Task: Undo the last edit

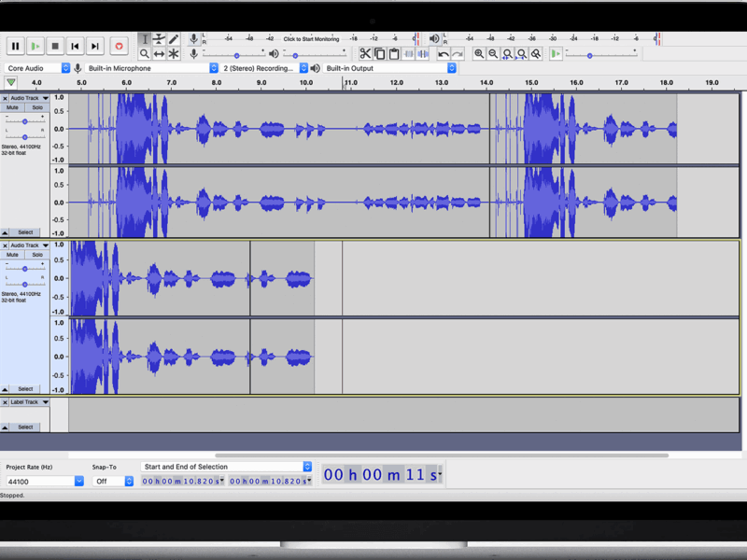Action: pyautogui.click(x=444, y=54)
